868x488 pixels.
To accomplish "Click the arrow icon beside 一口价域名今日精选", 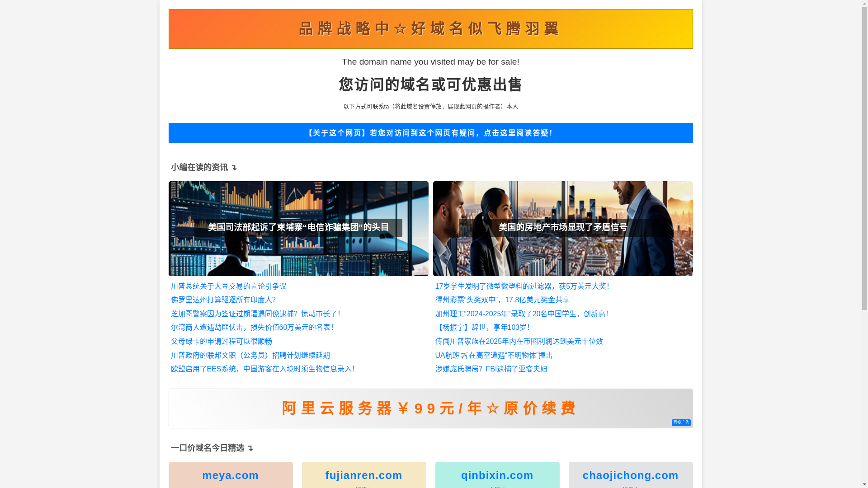I will point(250,449).
